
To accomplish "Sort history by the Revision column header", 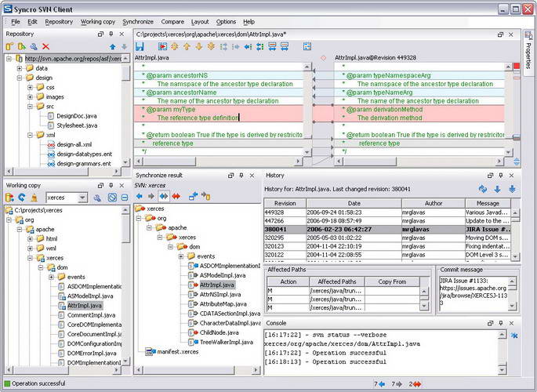I will 285,202.
